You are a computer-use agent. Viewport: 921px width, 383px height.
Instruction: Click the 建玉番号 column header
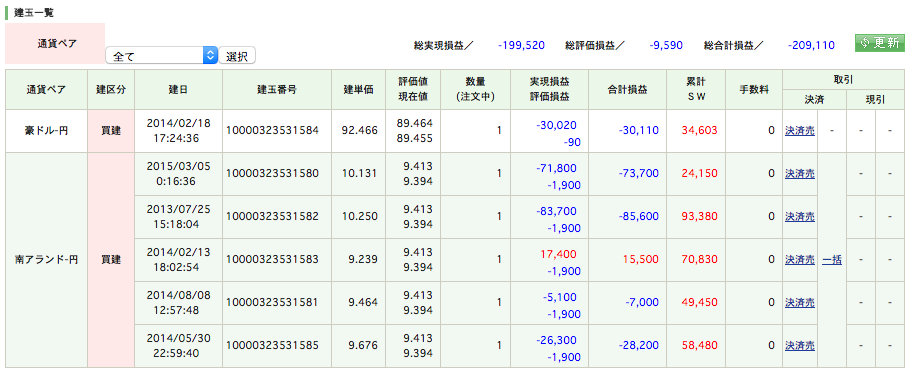tap(277, 89)
